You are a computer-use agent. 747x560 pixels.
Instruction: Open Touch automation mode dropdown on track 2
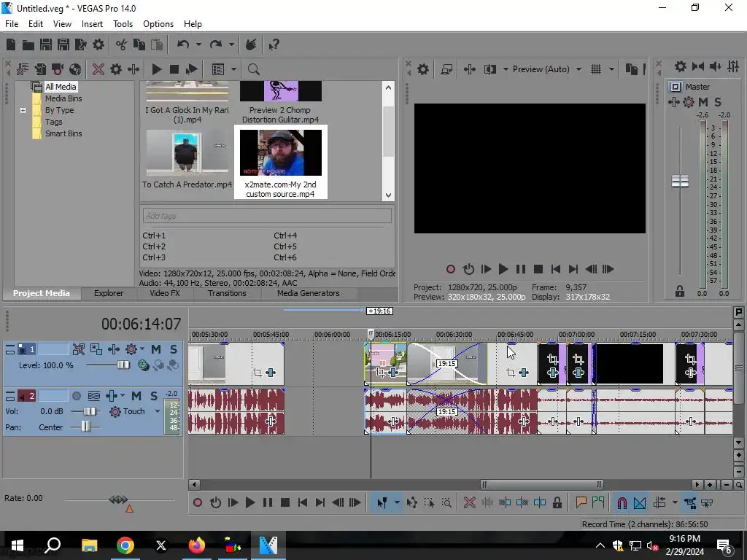(158, 411)
